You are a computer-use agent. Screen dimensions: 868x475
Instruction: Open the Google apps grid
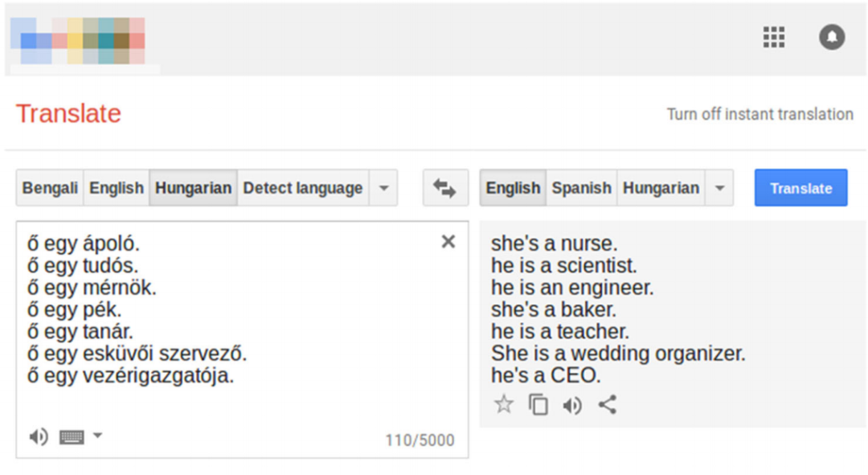pos(773,37)
